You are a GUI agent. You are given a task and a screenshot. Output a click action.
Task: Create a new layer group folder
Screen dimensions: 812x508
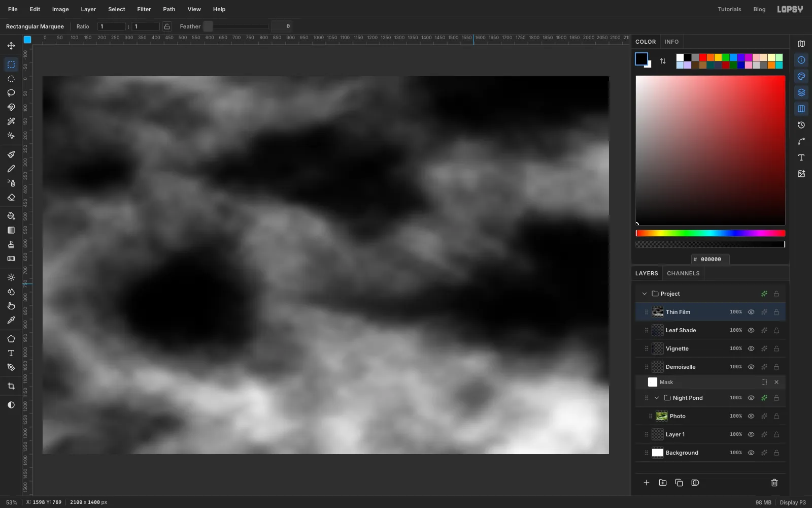(663, 483)
